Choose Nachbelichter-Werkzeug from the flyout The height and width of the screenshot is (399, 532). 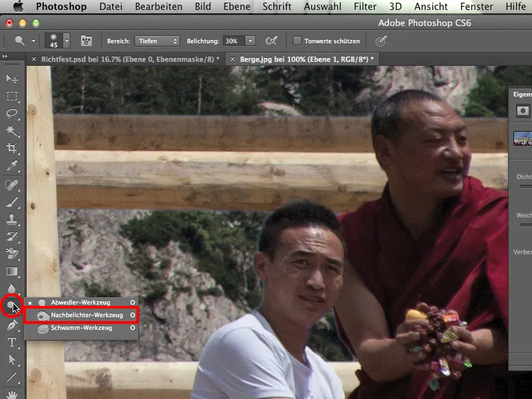[81, 315]
